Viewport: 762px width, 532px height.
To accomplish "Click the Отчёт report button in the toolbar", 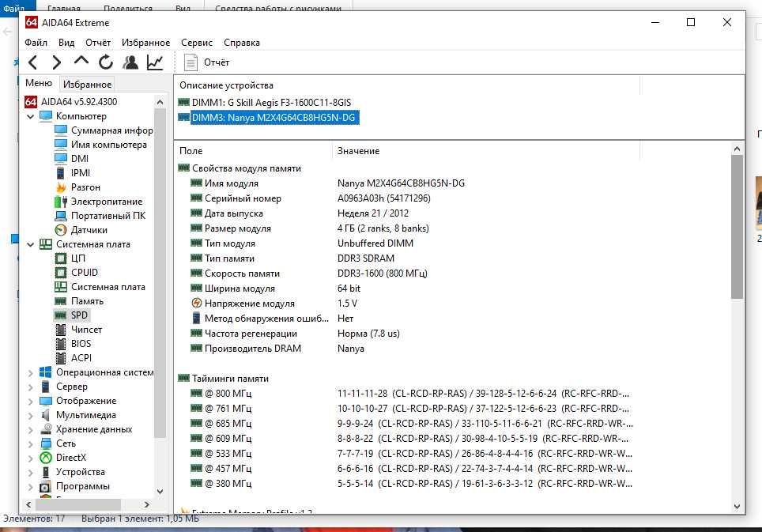I will click(x=206, y=62).
